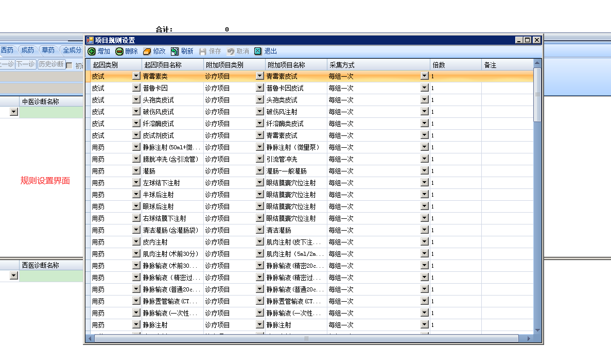Close the 项目规则设置 window
Image resolution: width=611 pixels, height=364 pixels.
536,40
